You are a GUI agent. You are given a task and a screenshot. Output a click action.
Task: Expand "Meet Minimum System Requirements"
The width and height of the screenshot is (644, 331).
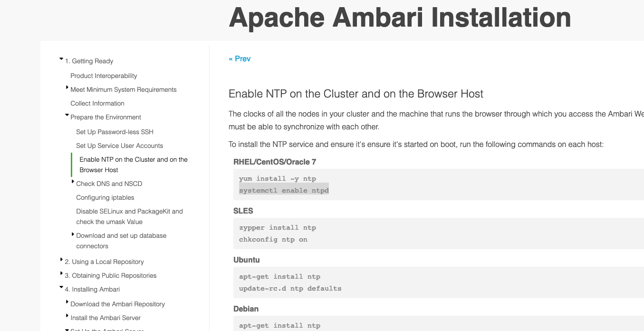tap(67, 88)
